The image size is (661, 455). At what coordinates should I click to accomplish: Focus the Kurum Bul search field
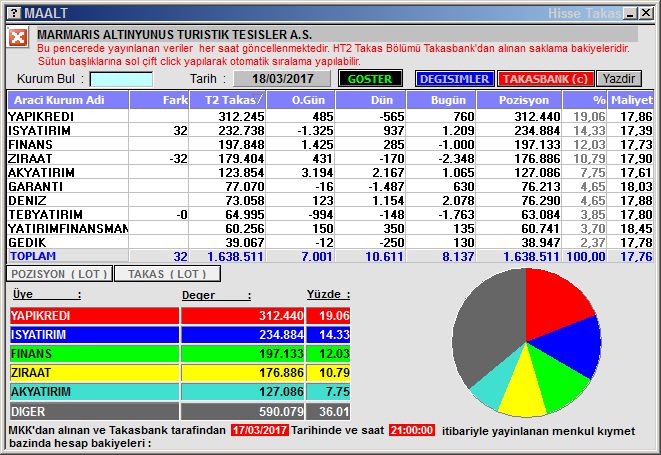coord(121,79)
